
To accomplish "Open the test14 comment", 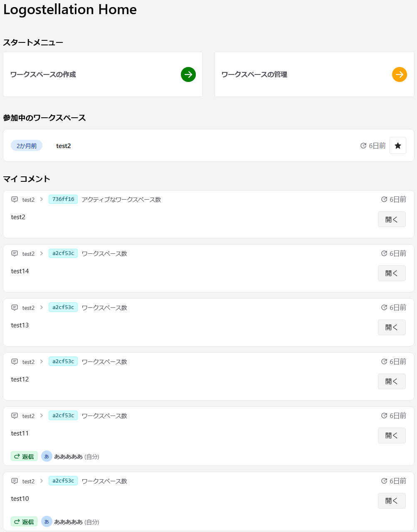I will click(391, 273).
